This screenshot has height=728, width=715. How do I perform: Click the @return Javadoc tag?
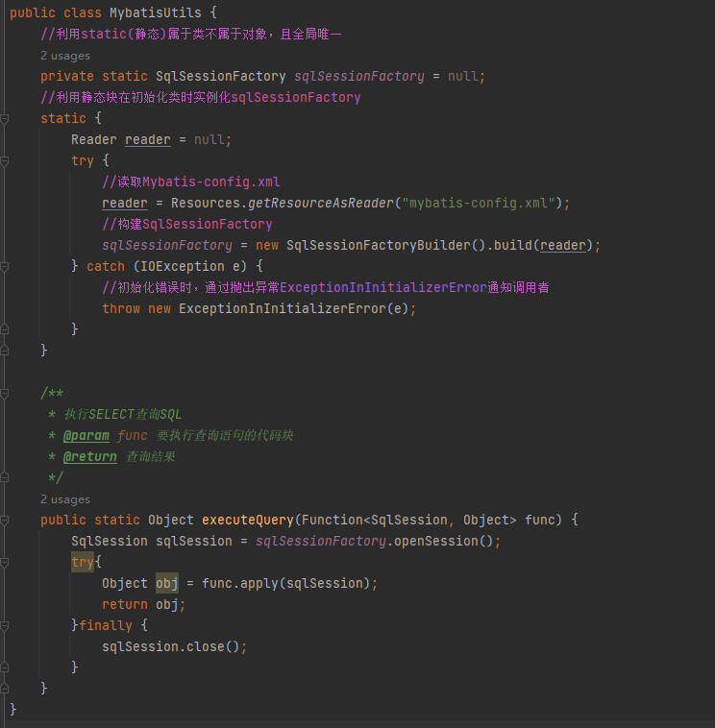[x=89, y=456]
